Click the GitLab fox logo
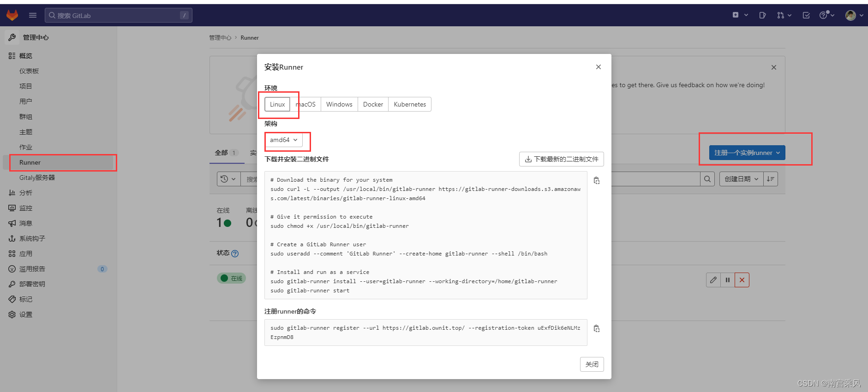 coord(12,15)
